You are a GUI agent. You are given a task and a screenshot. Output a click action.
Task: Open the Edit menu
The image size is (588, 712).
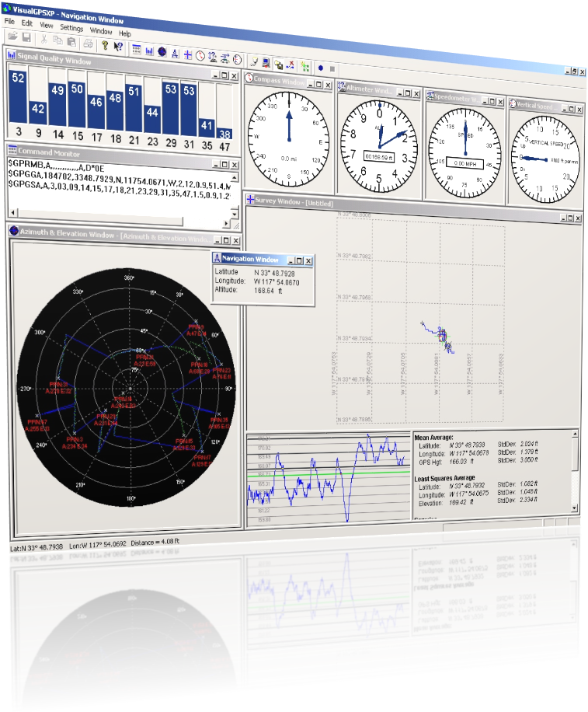click(26, 23)
